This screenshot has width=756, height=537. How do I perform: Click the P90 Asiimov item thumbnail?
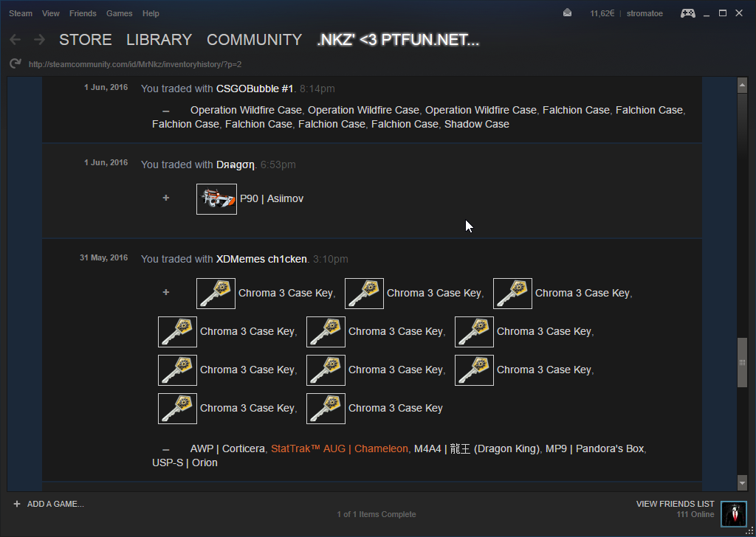click(x=216, y=199)
